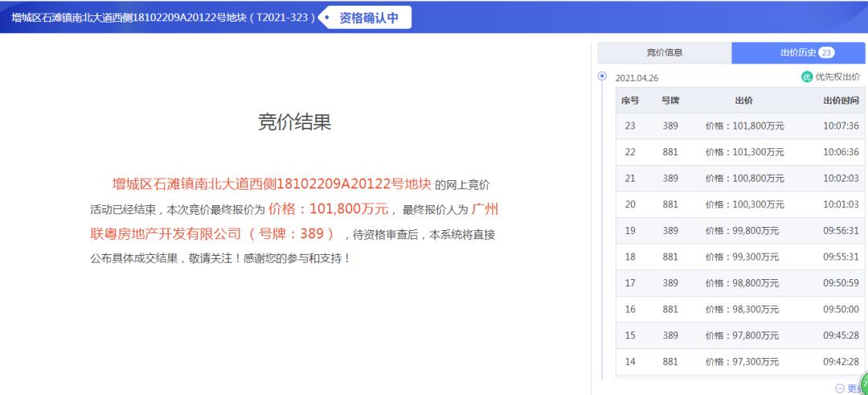Click bid time 09:45:28
868x395 pixels.
coord(841,335)
